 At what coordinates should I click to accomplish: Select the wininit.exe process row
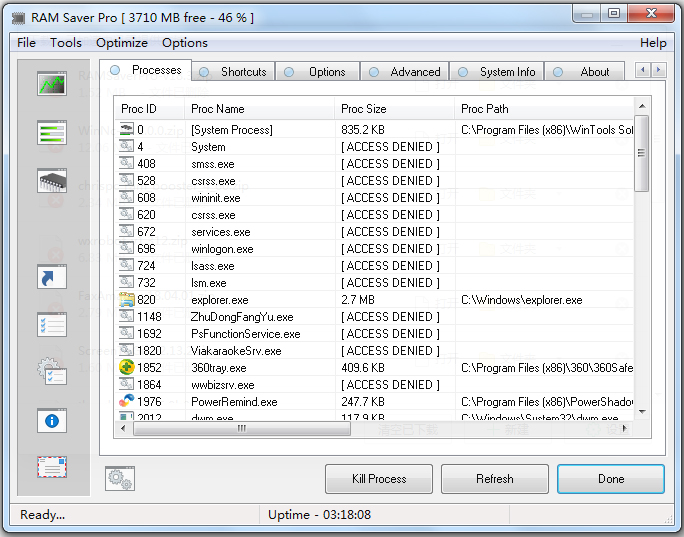coord(374,198)
